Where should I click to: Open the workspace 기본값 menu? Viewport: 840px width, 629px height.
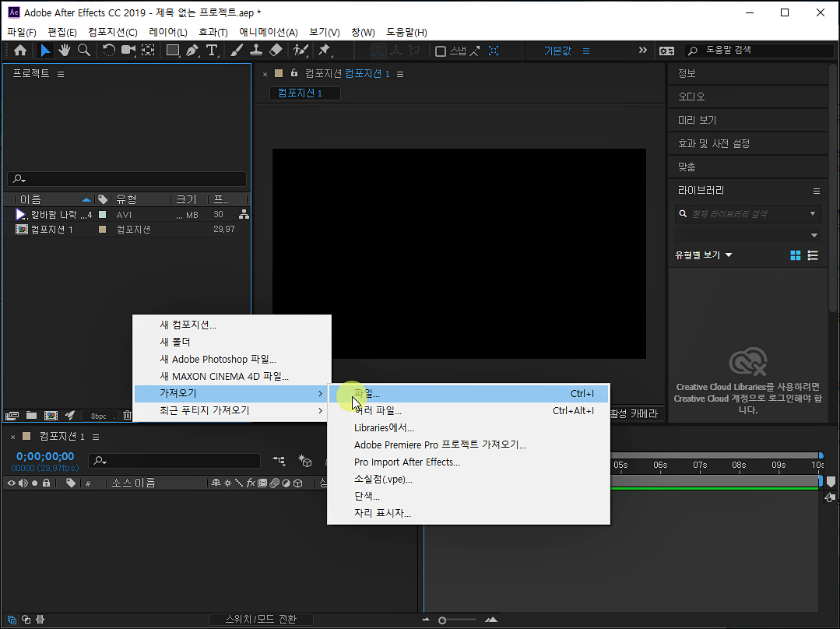pyautogui.click(x=586, y=51)
